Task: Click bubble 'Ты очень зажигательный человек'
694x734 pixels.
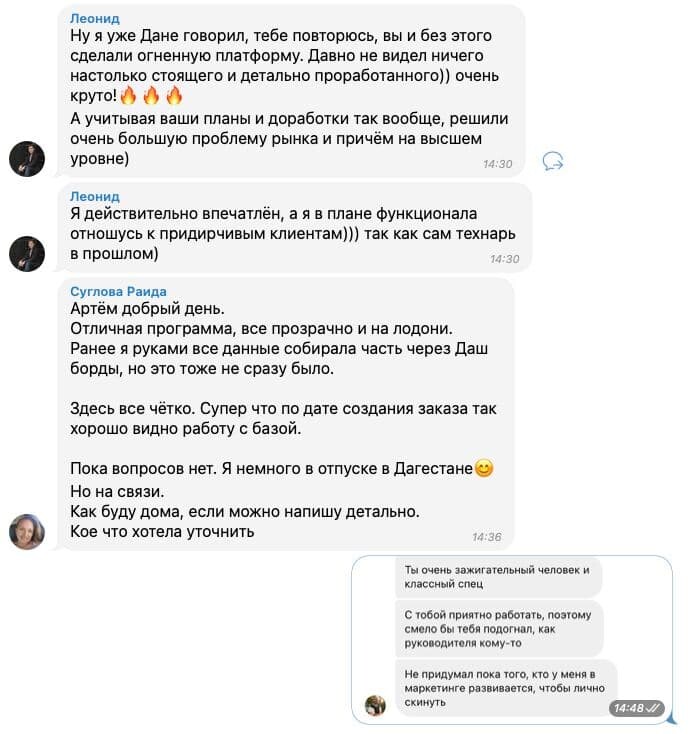Action: (498, 577)
